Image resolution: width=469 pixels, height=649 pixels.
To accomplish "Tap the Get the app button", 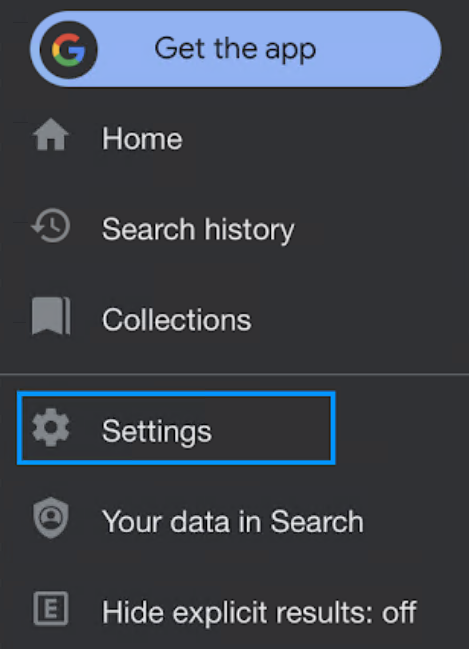I will tap(236, 49).
